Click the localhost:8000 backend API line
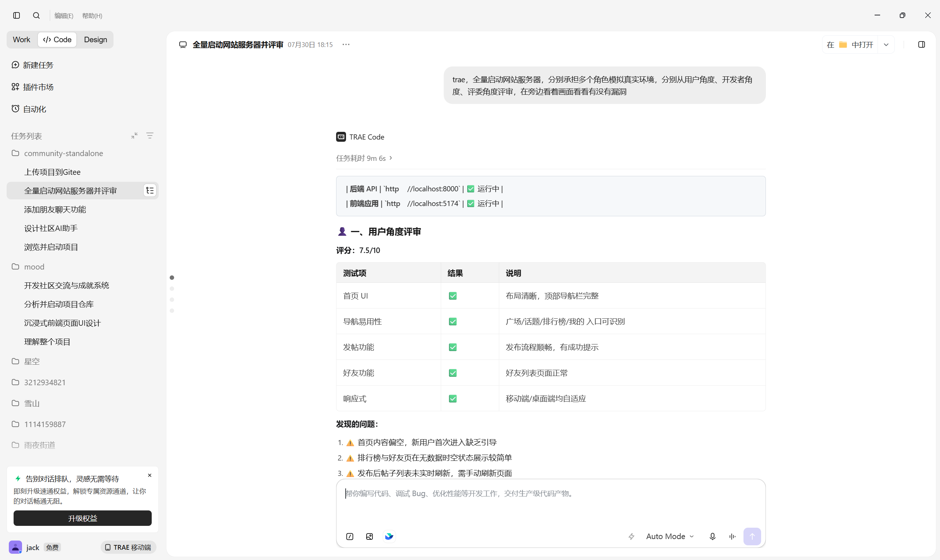This screenshot has height=560, width=940. 424,189
